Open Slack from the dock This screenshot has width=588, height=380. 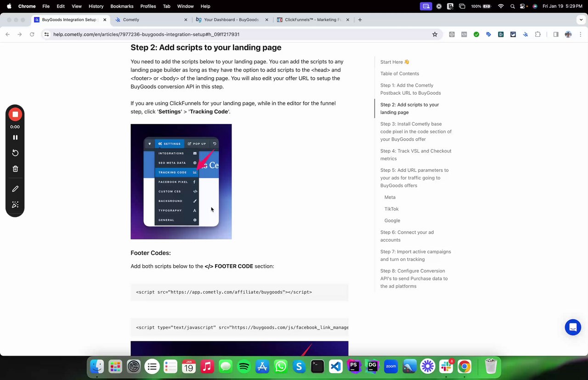tap(446, 366)
